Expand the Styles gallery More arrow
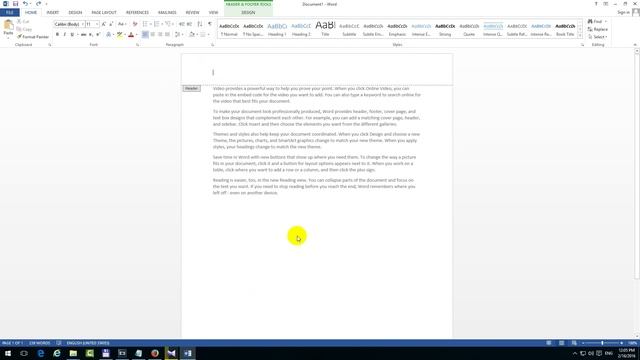 click(580, 36)
